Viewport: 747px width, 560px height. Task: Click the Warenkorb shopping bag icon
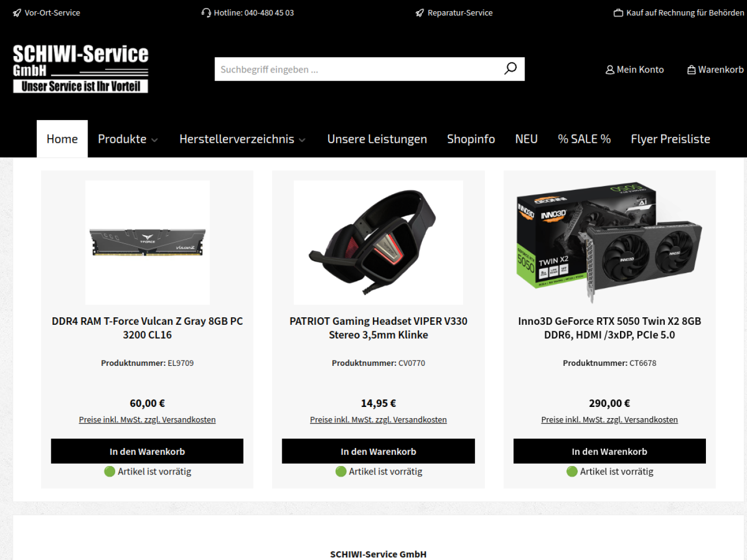[692, 70]
